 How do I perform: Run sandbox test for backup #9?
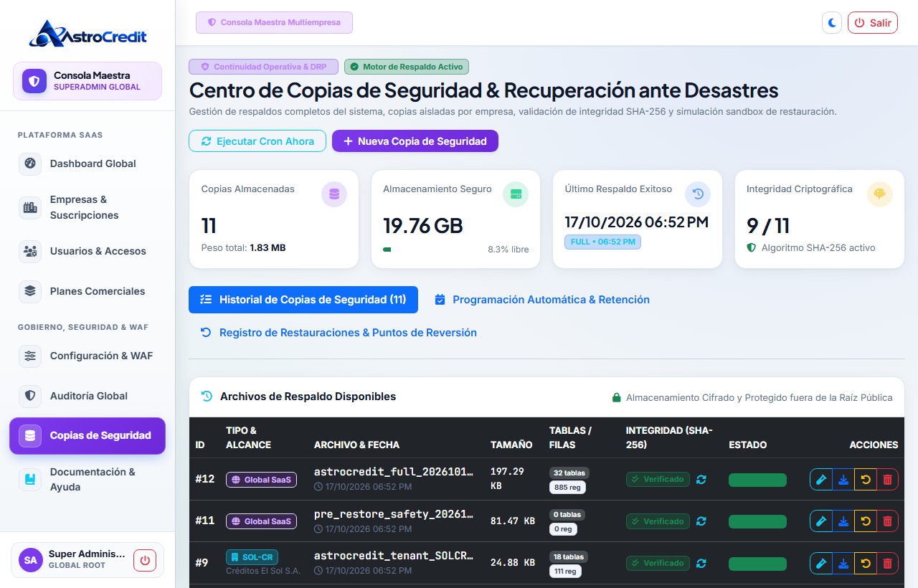[x=821, y=563]
